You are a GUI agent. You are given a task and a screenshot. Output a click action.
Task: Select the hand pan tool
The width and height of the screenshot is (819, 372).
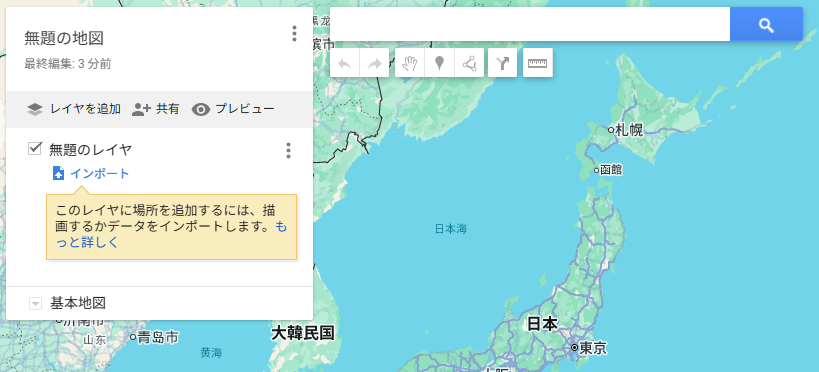[x=410, y=63]
